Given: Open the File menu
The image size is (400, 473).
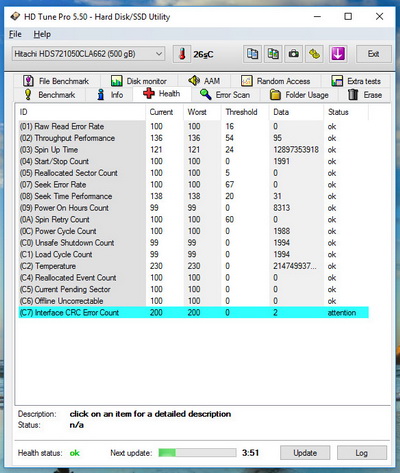Looking at the screenshot, I should point(15,34).
